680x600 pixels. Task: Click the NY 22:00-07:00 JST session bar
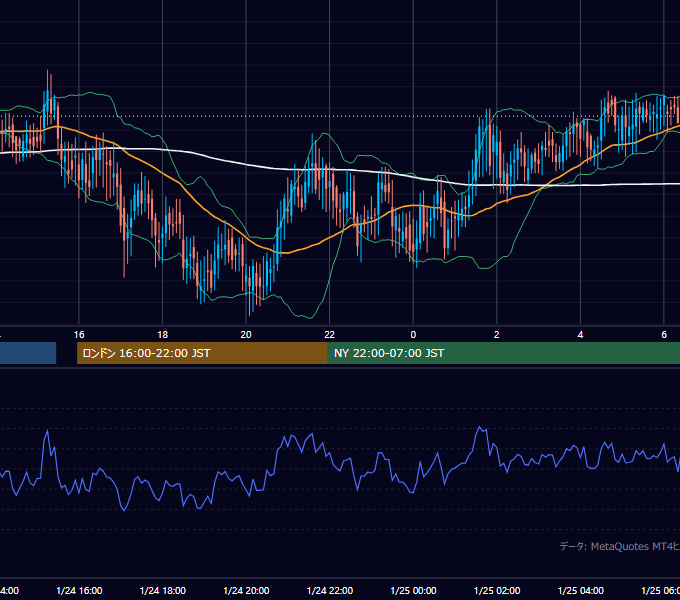[504, 353]
